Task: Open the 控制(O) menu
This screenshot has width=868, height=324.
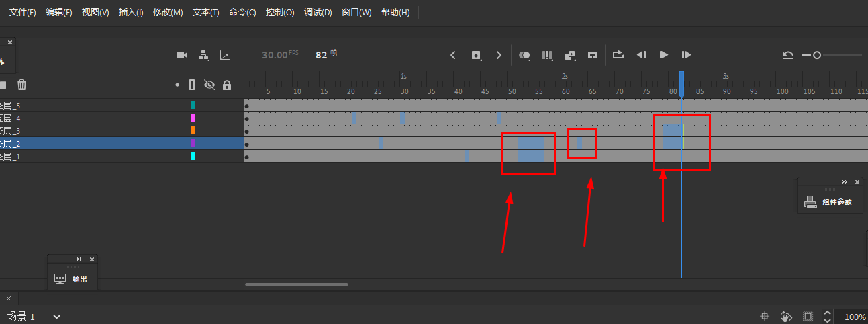Action: [x=280, y=13]
